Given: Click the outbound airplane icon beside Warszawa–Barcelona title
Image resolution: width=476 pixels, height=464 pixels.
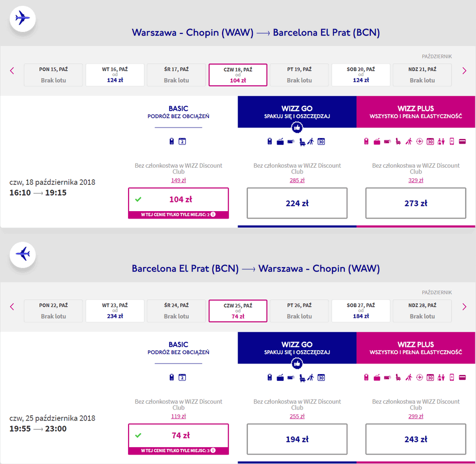Looking at the screenshot, I should [x=23, y=18].
